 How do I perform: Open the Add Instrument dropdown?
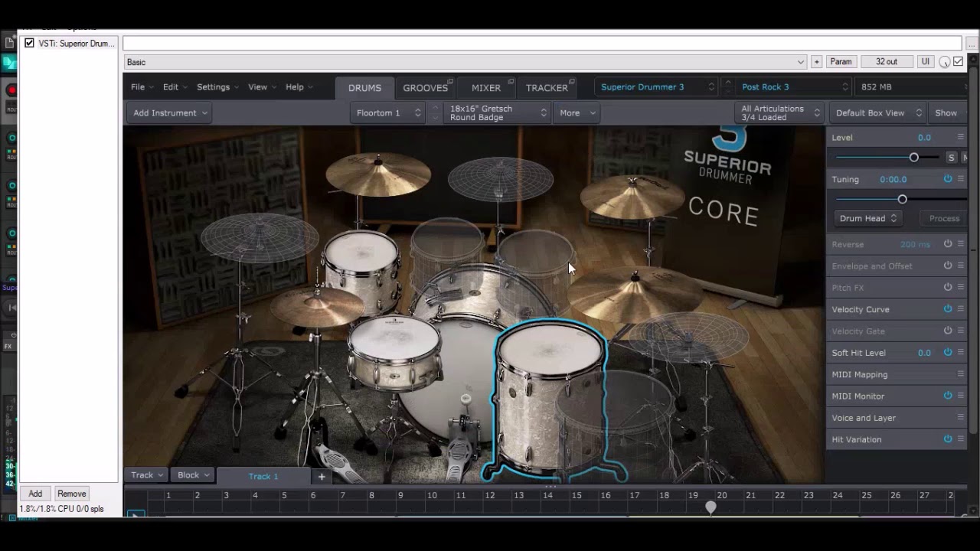pos(170,112)
